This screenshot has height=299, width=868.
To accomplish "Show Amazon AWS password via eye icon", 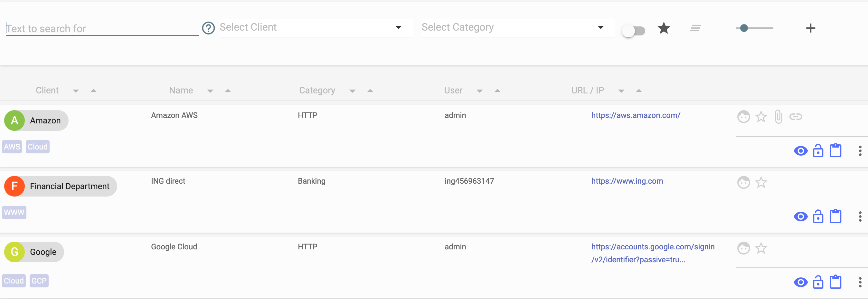I will pyautogui.click(x=801, y=151).
